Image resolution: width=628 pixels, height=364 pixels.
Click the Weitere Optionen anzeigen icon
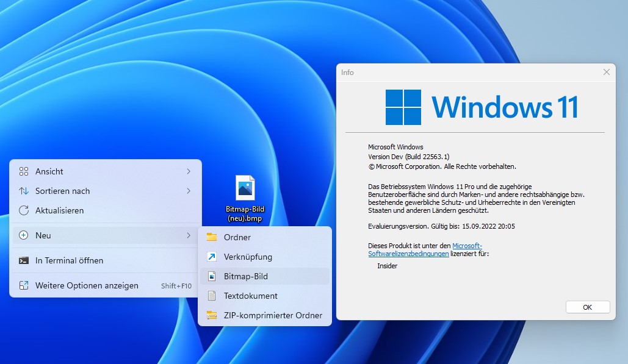click(x=24, y=285)
